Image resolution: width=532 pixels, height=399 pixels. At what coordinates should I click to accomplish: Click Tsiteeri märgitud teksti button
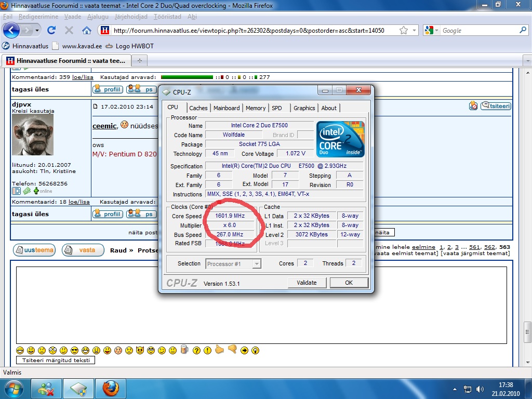(x=56, y=361)
